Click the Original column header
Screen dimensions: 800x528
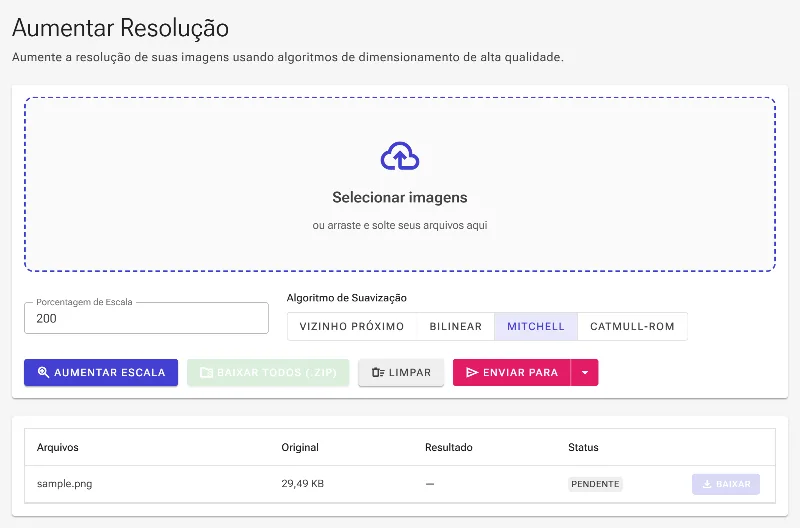(x=300, y=447)
